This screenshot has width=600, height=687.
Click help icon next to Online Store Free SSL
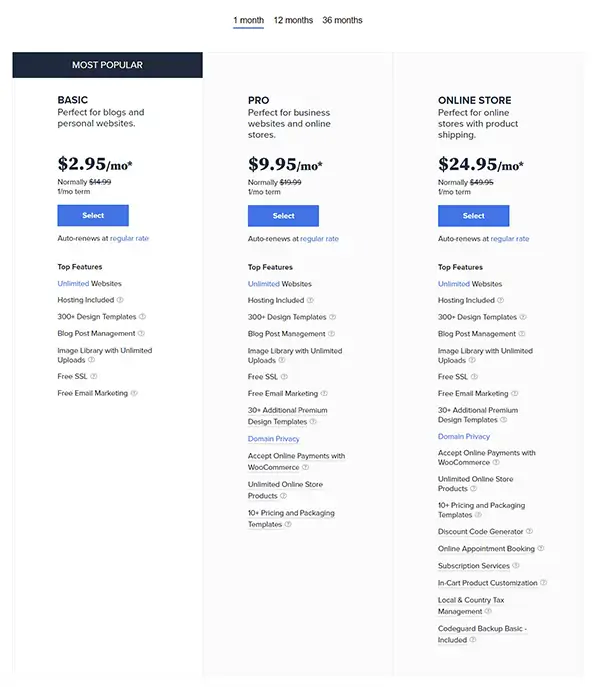474,377
